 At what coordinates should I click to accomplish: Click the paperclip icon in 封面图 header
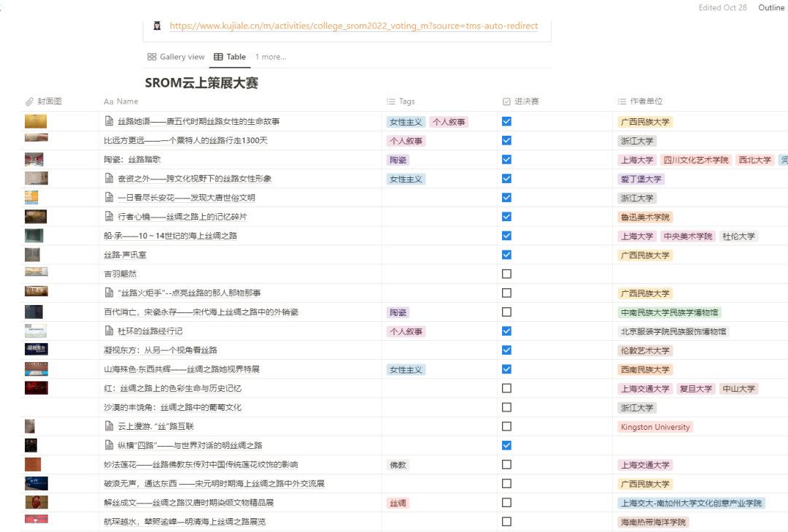29,101
